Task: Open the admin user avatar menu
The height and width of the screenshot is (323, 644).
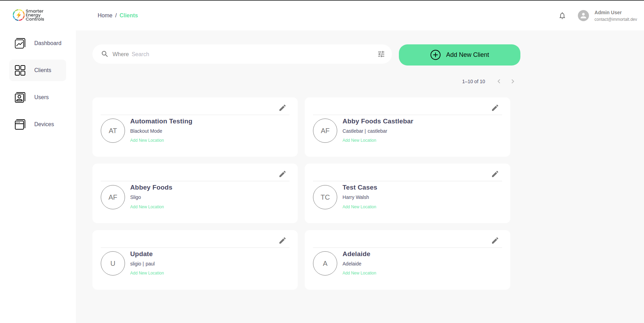Action: pyautogui.click(x=583, y=16)
